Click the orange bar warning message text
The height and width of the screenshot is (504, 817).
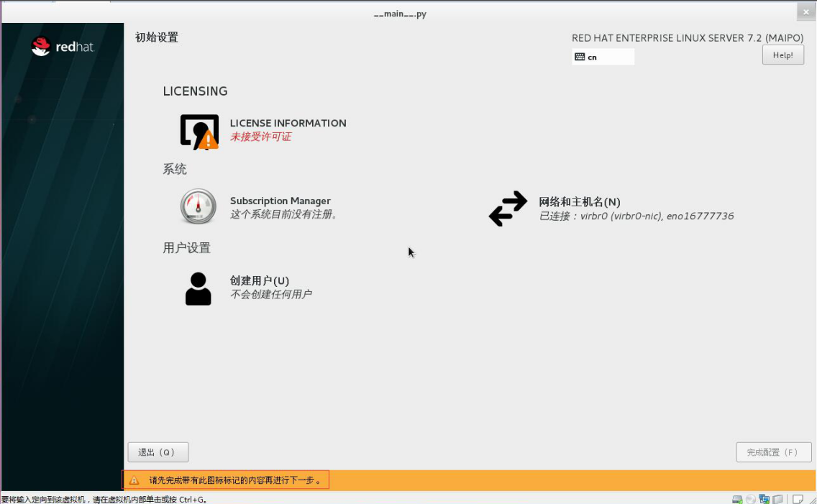235,480
